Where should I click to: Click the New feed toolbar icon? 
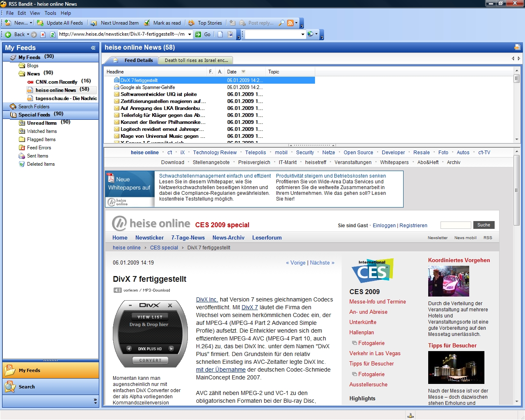8,23
